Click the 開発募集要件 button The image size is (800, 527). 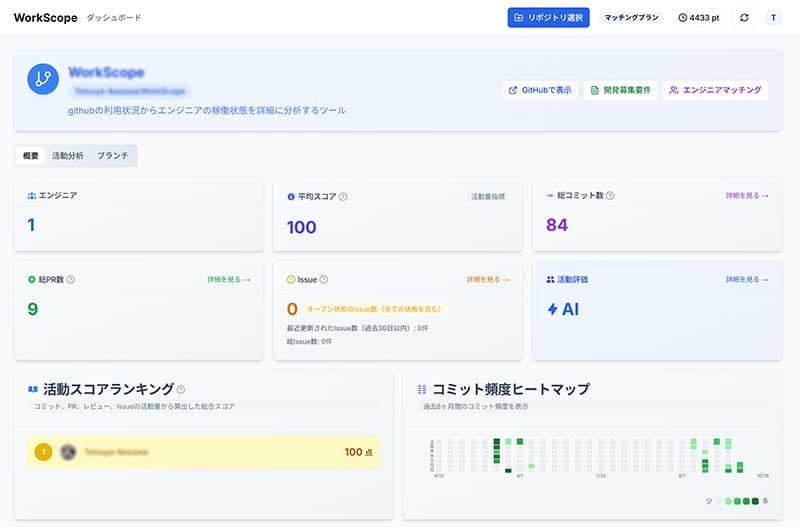(x=620, y=90)
